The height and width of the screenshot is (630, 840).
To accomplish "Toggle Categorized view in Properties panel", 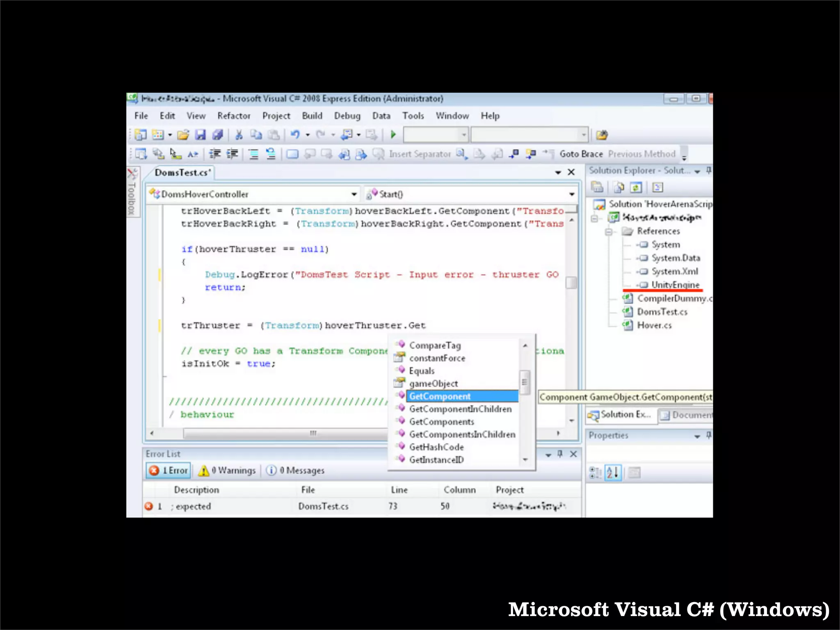I will click(595, 472).
